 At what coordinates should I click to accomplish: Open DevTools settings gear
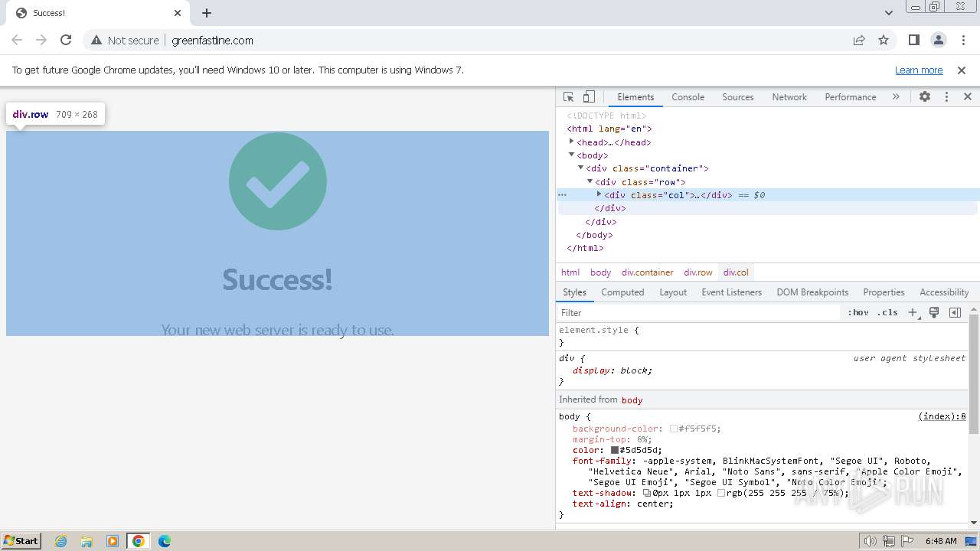pos(925,97)
